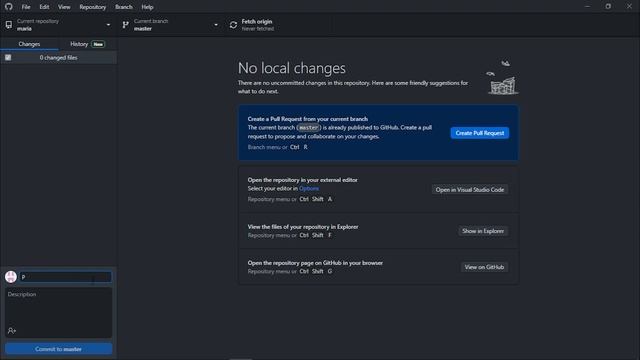This screenshot has width=640, height=360.
Task: Open the Repository menu
Action: pyautogui.click(x=93, y=7)
